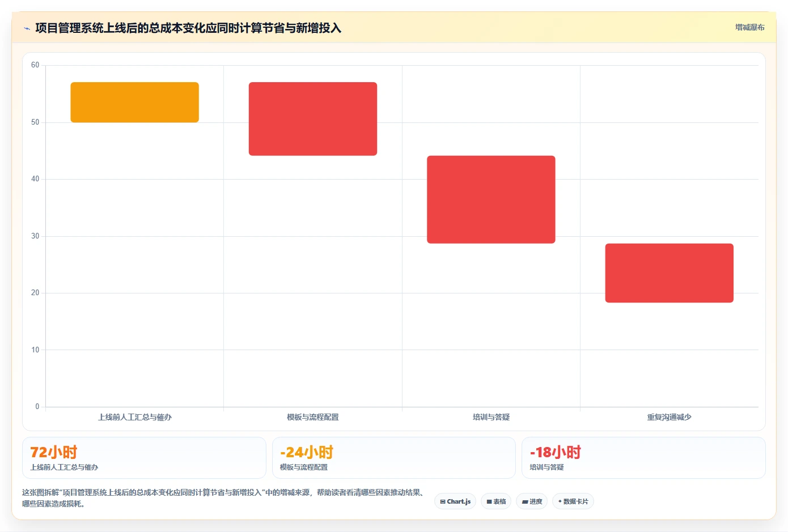Open the -18小时 data card
Screen dimensions: 788x532
point(643,458)
